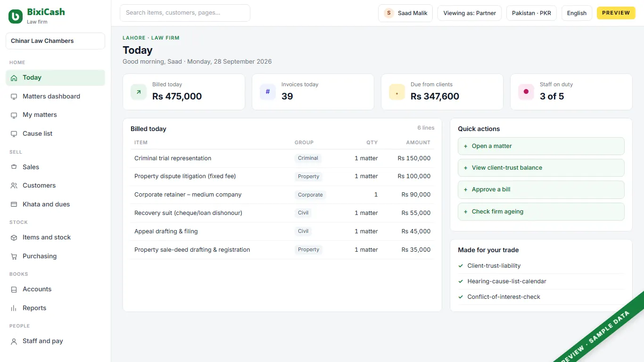Click the Sales bag icon
Viewport: 644px width, 362px height.
coord(14,167)
